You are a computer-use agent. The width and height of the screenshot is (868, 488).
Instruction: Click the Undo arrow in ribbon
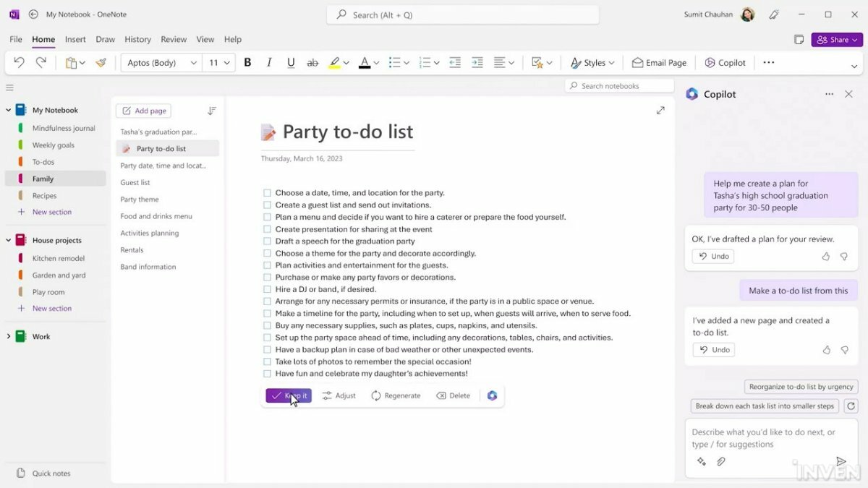[20, 63]
